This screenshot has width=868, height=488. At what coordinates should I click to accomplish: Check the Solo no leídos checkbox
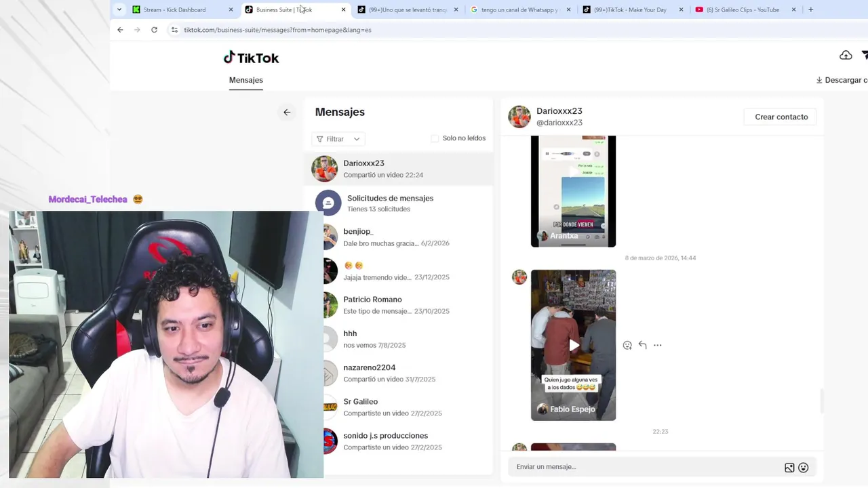(435, 138)
